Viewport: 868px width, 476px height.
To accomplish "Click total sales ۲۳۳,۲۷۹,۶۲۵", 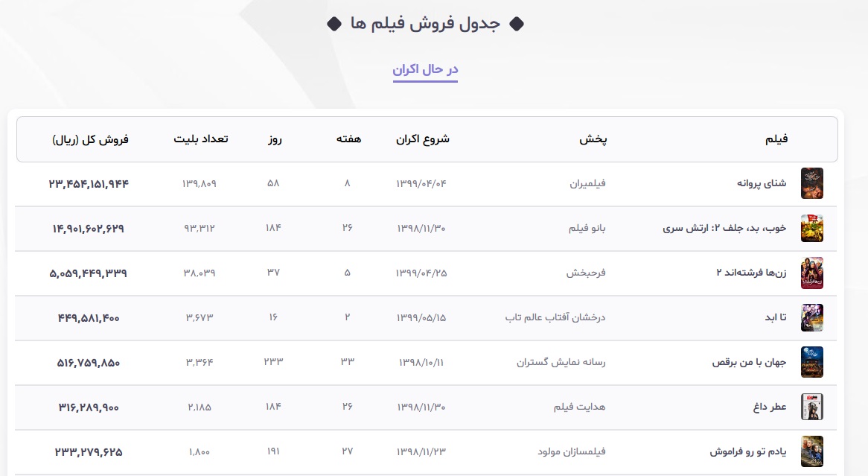I will tap(89, 452).
